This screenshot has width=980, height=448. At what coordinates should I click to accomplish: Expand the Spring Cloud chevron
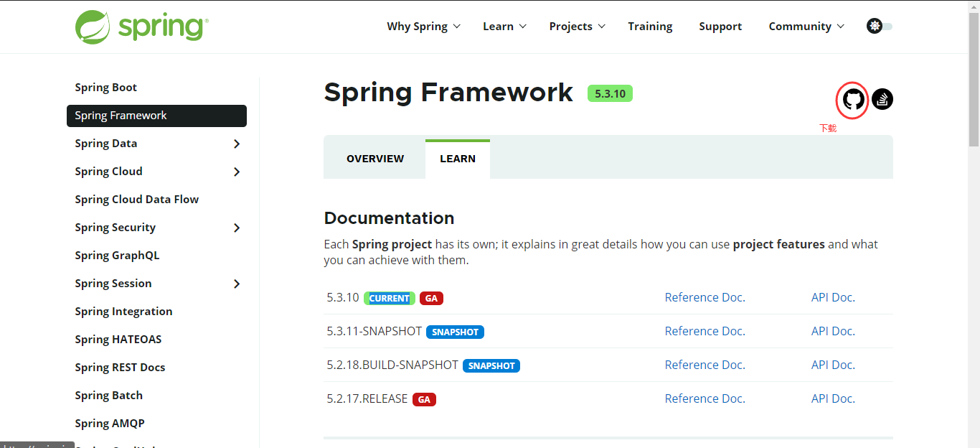coord(237,172)
